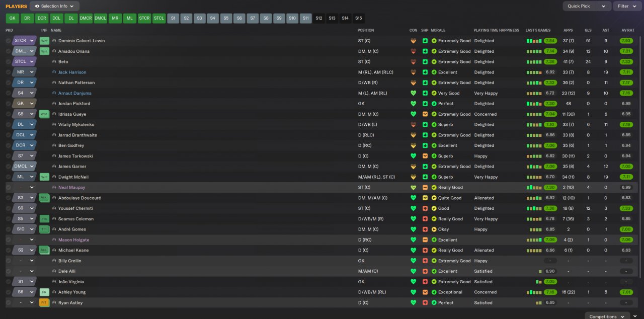This screenshot has height=319, width=644.
Task: Open the S8 position dropdown for Idrissa Gueye
Action: click(24, 114)
